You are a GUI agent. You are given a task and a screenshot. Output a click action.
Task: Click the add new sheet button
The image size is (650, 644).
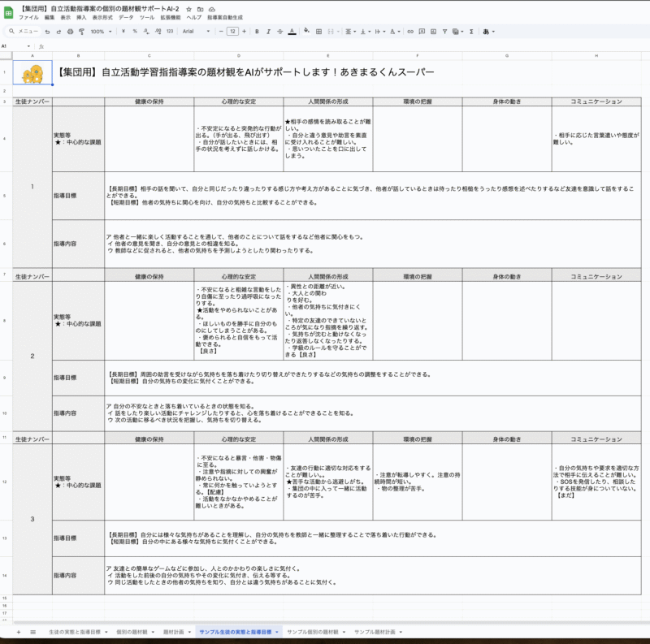(19, 632)
